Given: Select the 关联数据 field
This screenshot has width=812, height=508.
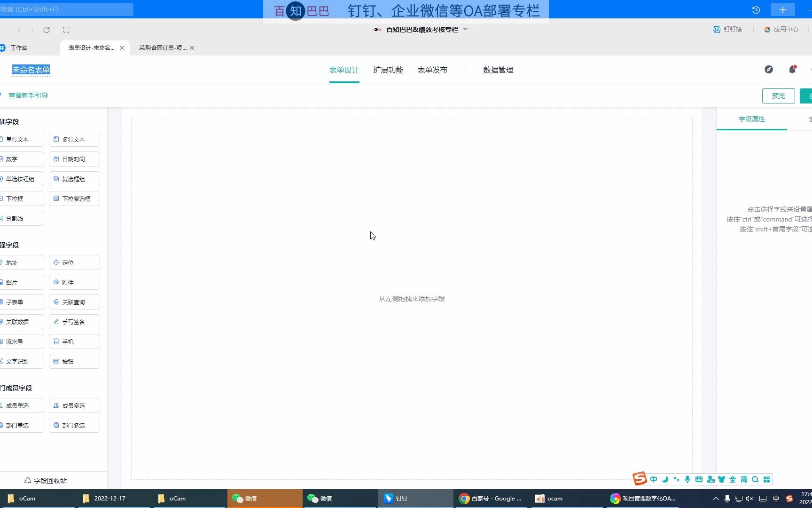Looking at the screenshot, I should (x=21, y=322).
